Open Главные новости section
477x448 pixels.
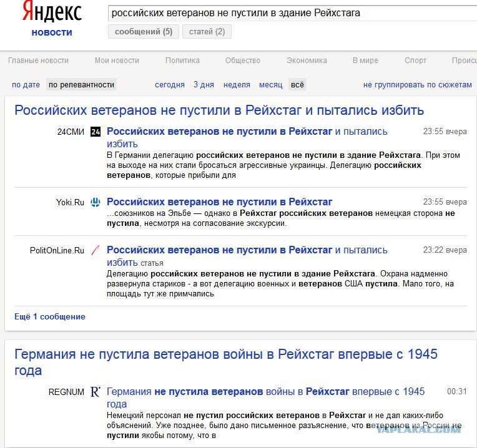tap(38, 61)
